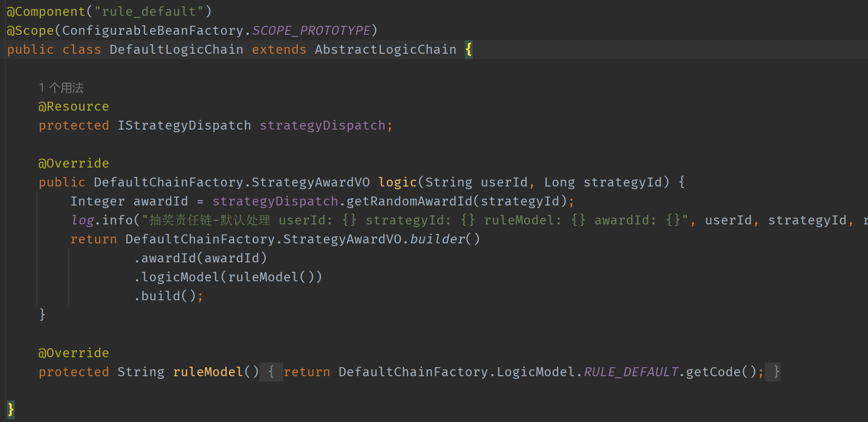Click ConfigurableBeanFactory in the Scope annotation
Screen dimensions: 868x422
pyautogui.click(x=153, y=31)
